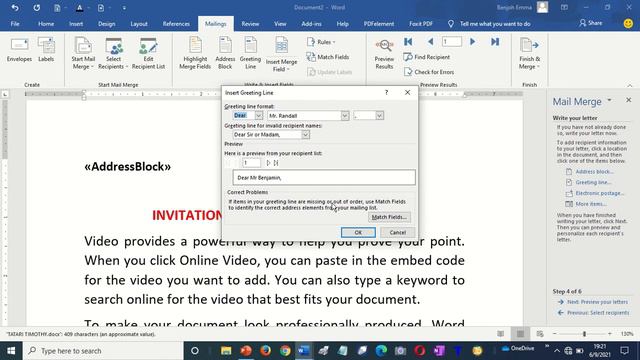This screenshot has width=640, height=360.
Task: Click the Windows Start button
Action: (x=11, y=351)
